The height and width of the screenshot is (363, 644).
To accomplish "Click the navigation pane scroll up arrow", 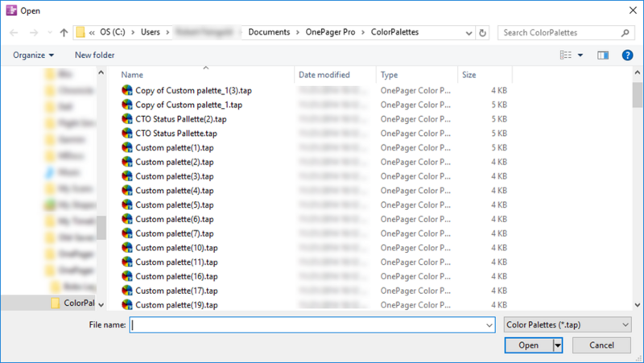I will pyautogui.click(x=101, y=72).
